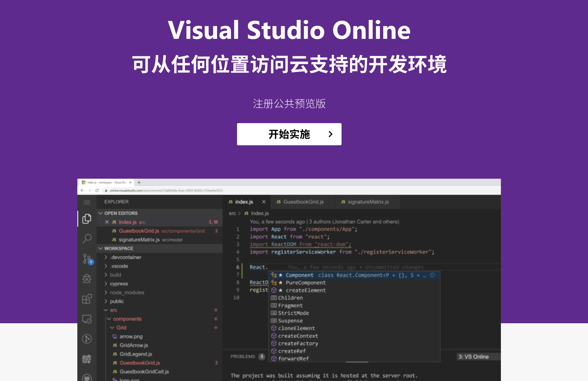Open the Explorer view in activity bar
This screenshot has width=588, height=381.
(x=87, y=218)
